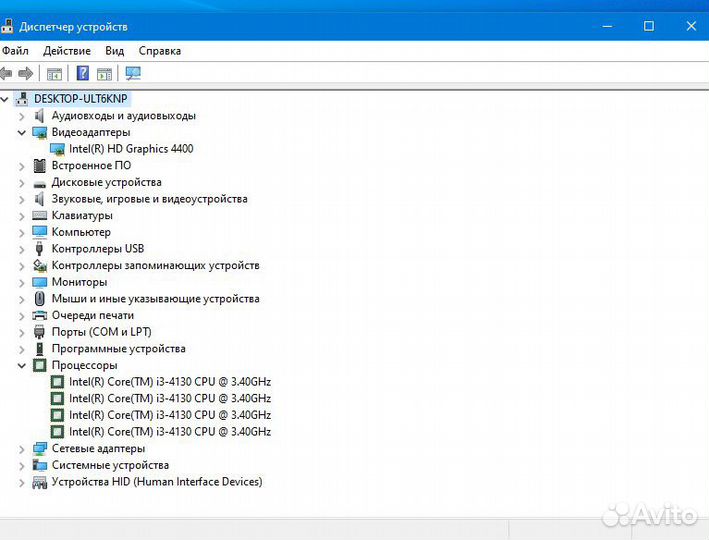Collapse the DESKTOP-ULT6KNP root node

pos(6,99)
